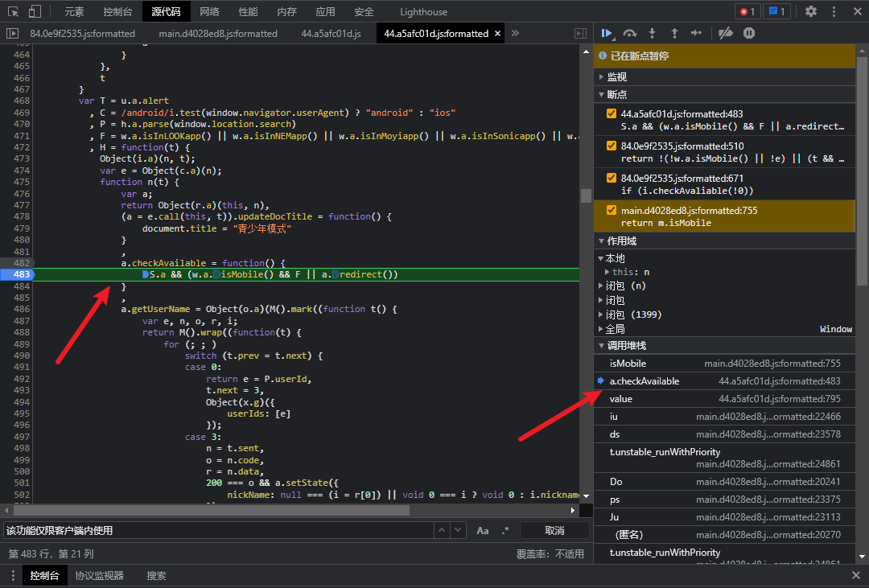869x588 pixels.
Task: Toggle device toolbar icon
Action: [35, 11]
